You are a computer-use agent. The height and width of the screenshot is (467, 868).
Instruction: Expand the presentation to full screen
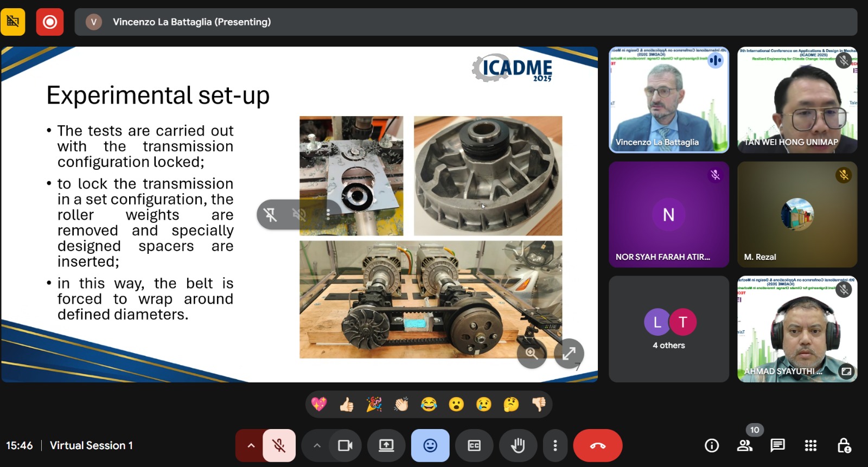point(569,354)
